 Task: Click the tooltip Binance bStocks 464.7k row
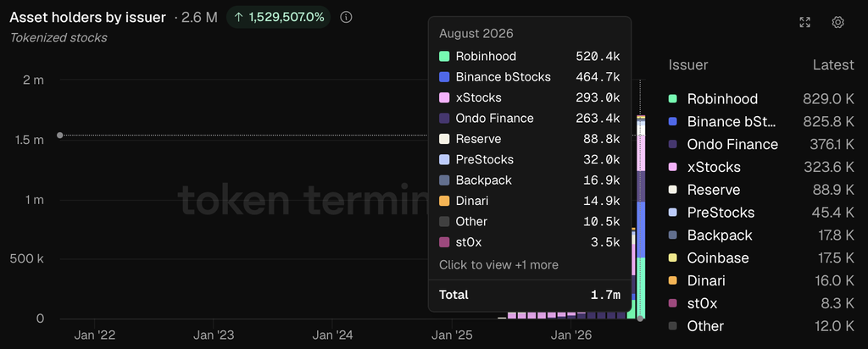tap(529, 77)
